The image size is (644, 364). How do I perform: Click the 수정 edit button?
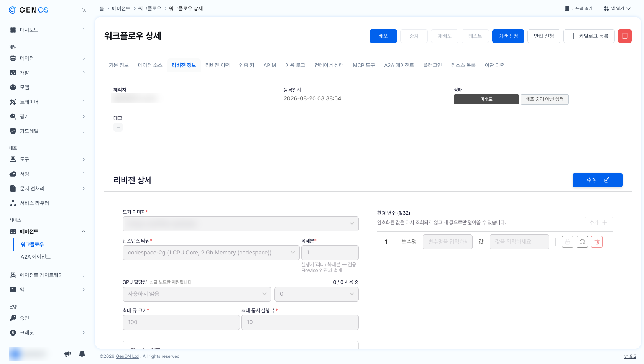pos(598,180)
